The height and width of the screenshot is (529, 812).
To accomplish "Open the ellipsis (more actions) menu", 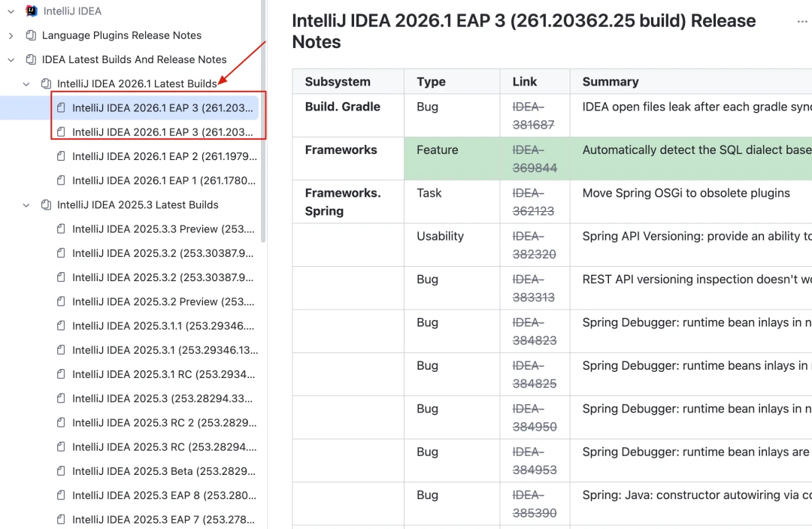I will (801, 21).
